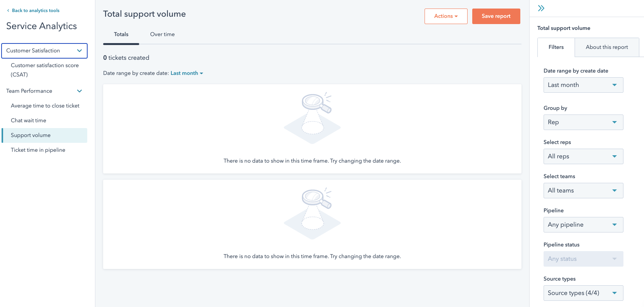Screen dimensions: 644x307
Task: Open the Date range Last month dropdown
Action: tap(583, 85)
